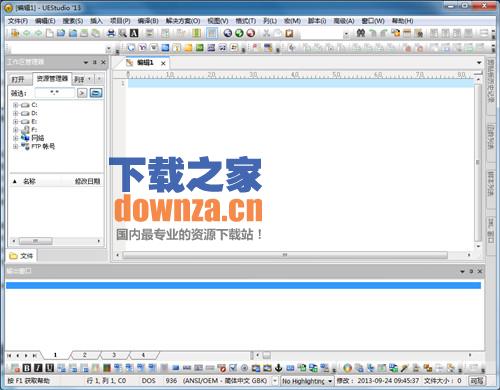The width and height of the screenshot is (500, 390).
Task: Expand the E: drive node
Action: coord(15,122)
